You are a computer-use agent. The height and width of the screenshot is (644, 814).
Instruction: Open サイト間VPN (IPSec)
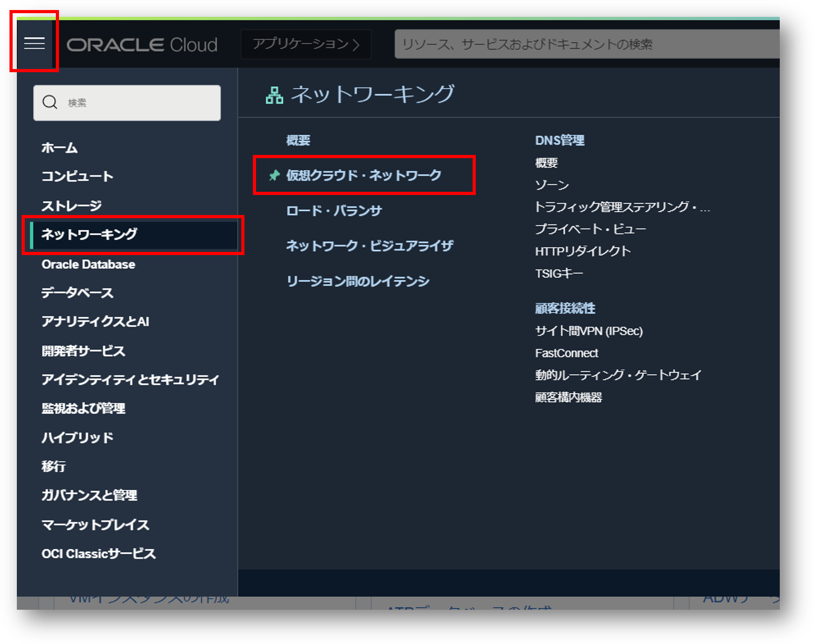click(588, 331)
